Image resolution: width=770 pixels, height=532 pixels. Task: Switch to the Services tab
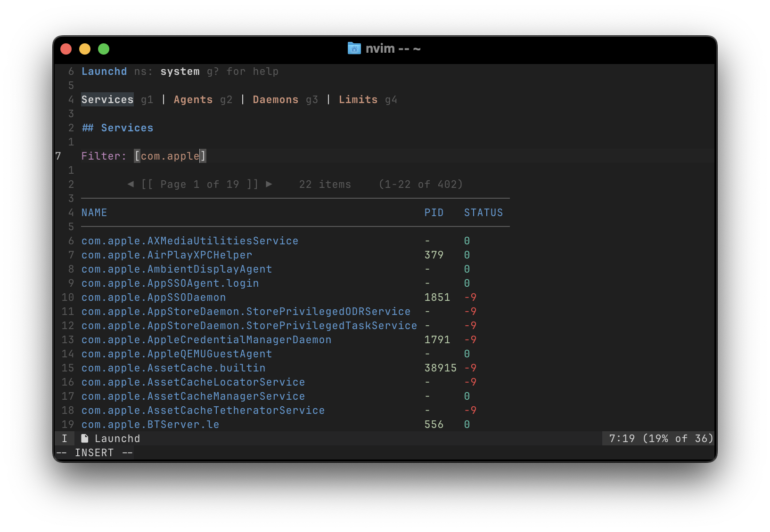tap(107, 99)
